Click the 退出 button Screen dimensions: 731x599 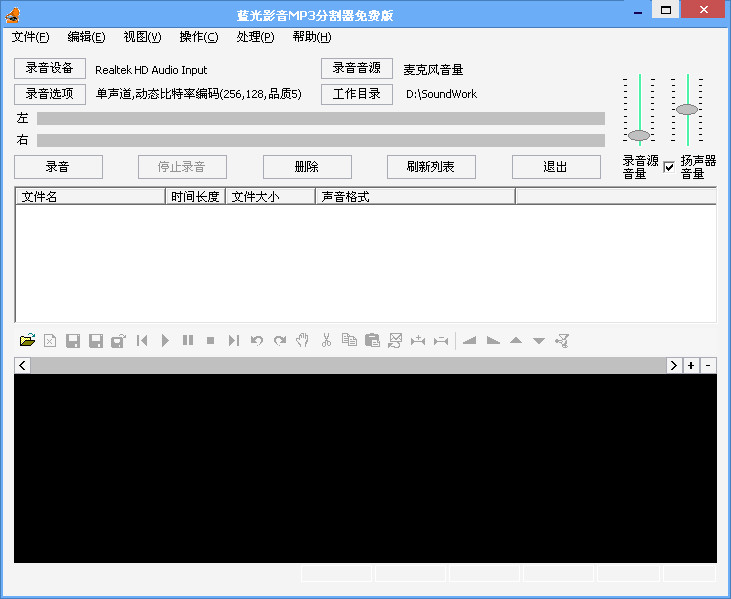point(556,167)
